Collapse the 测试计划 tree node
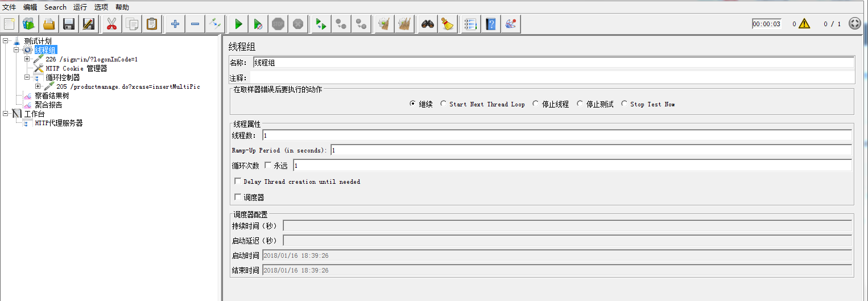 [x=5, y=40]
